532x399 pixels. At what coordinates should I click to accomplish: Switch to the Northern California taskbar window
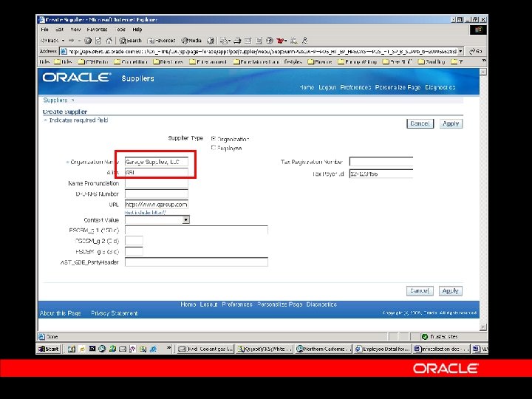pos(323,349)
